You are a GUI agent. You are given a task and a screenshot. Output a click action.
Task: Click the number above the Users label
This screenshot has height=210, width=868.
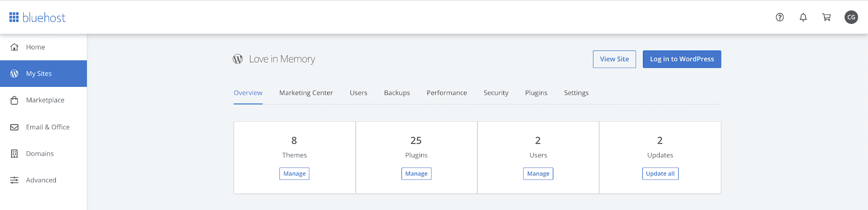click(538, 141)
